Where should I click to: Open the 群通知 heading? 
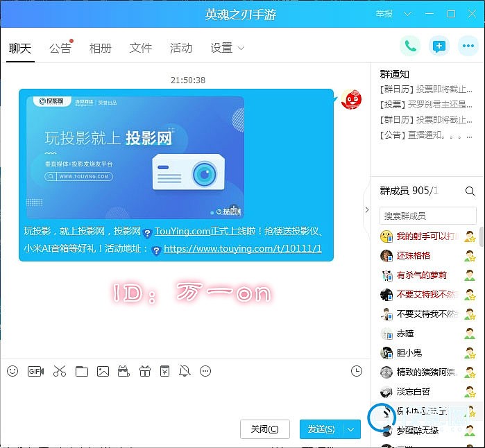click(x=394, y=74)
